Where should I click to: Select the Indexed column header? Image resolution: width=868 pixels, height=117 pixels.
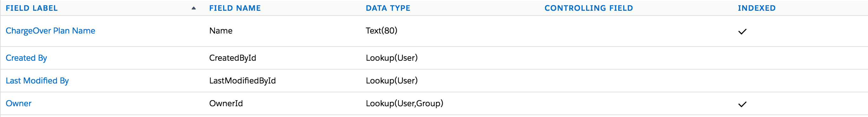pos(756,8)
